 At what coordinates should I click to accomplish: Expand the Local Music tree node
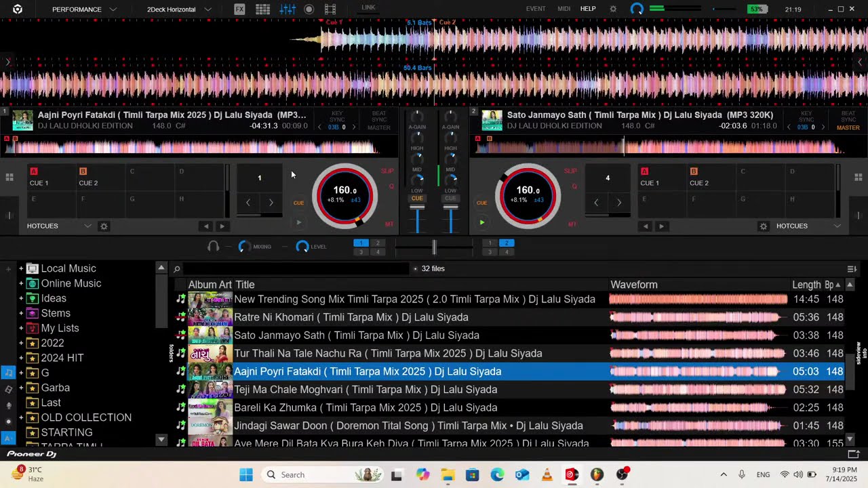(21, 269)
